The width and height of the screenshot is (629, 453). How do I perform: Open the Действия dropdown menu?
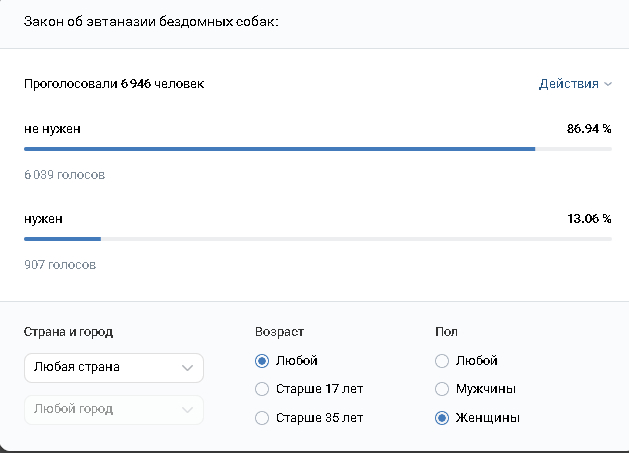(567, 84)
